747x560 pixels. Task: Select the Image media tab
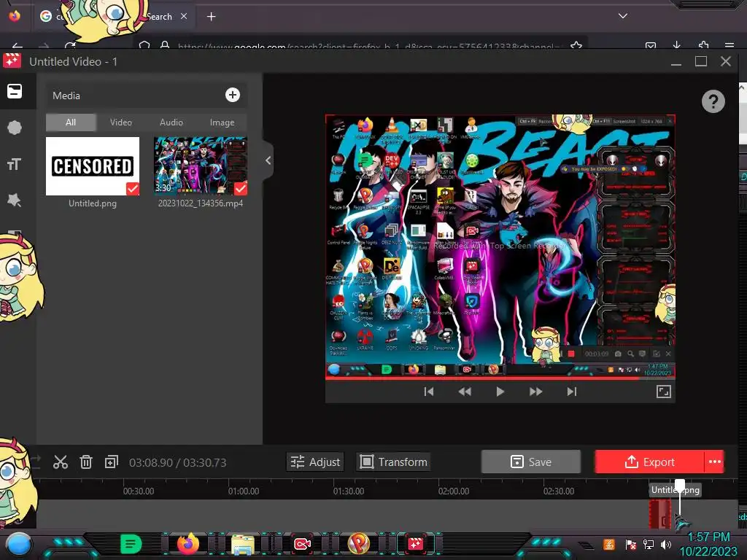click(222, 122)
